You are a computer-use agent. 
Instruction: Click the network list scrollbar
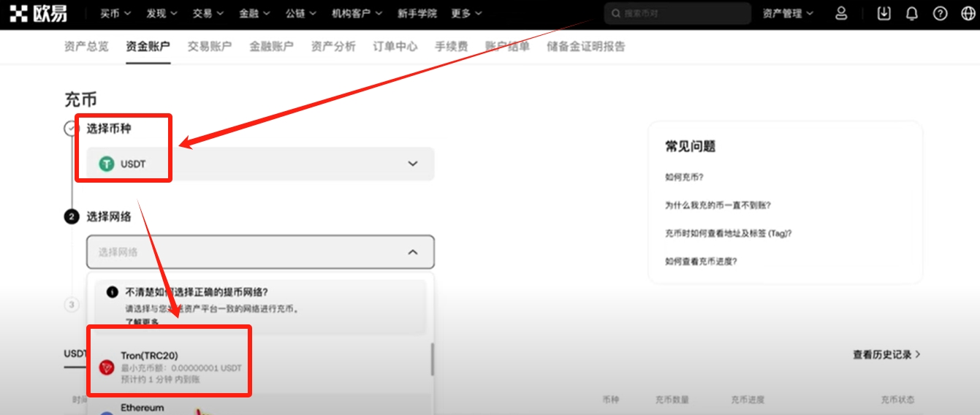(x=432, y=359)
